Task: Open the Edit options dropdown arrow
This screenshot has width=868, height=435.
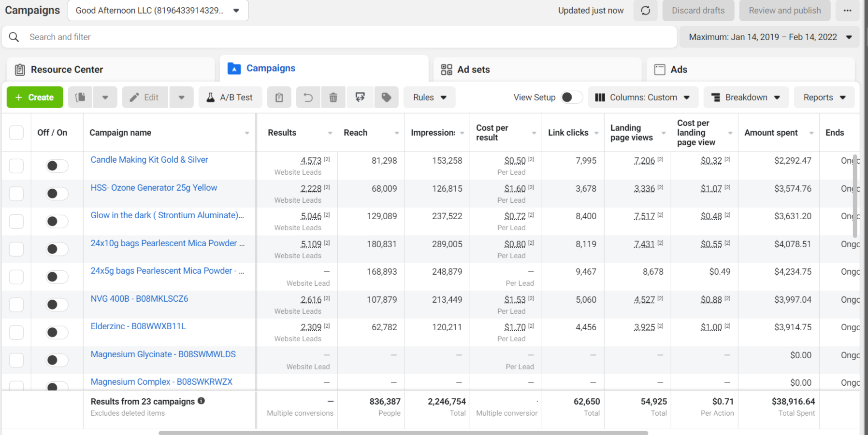Action: pyautogui.click(x=182, y=98)
